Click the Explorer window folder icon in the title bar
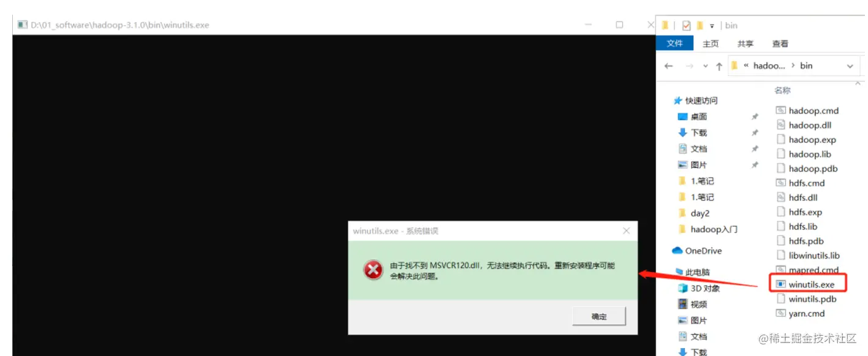 (665, 25)
